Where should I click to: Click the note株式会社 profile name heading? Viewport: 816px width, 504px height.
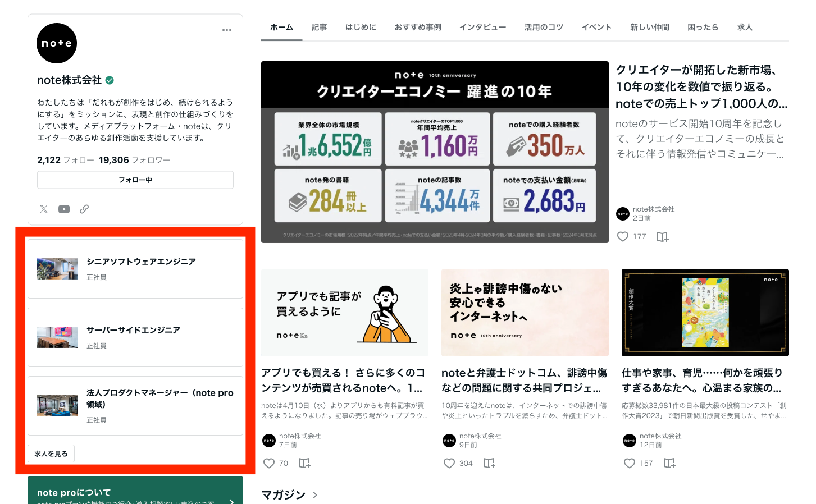70,80
